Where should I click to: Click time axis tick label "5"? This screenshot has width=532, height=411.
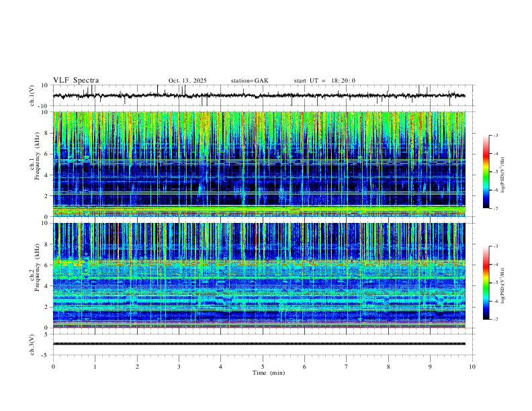(x=263, y=367)
